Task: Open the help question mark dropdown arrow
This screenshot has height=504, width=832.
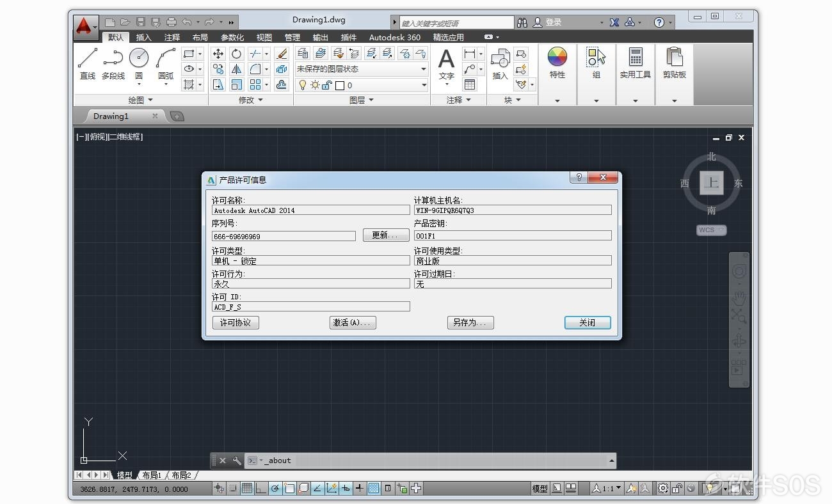Action: [x=670, y=22]
